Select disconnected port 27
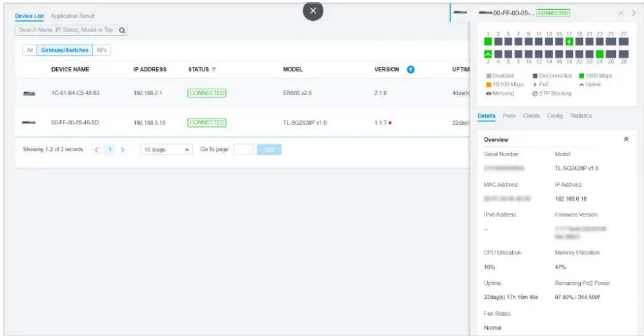Viewport: 644px width, 336px height. (623, 42)
